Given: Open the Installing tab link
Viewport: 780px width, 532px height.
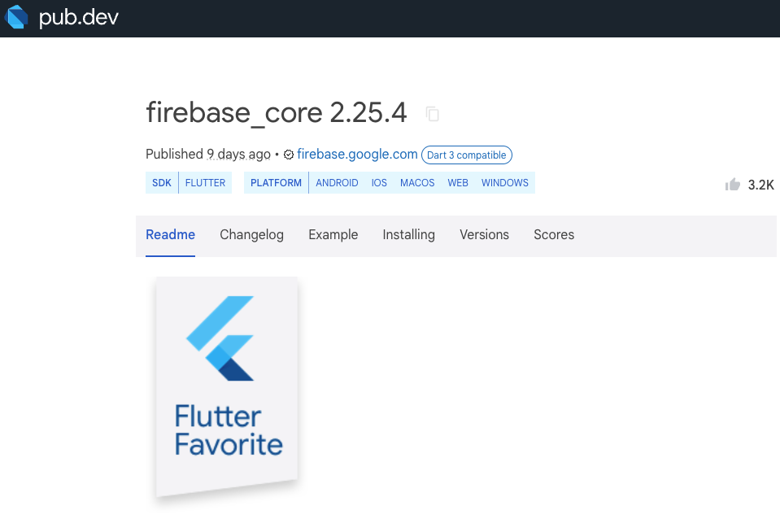Looking at the screenshot, I should 408,234.
